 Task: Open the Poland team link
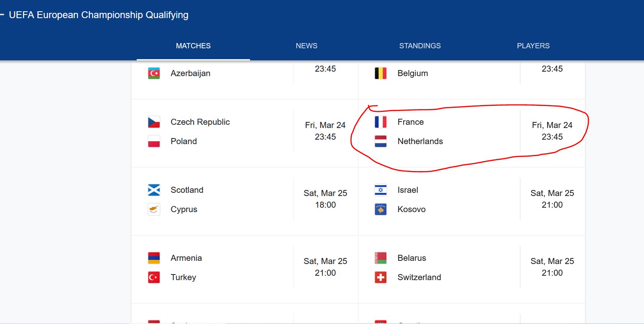(184, 141)
